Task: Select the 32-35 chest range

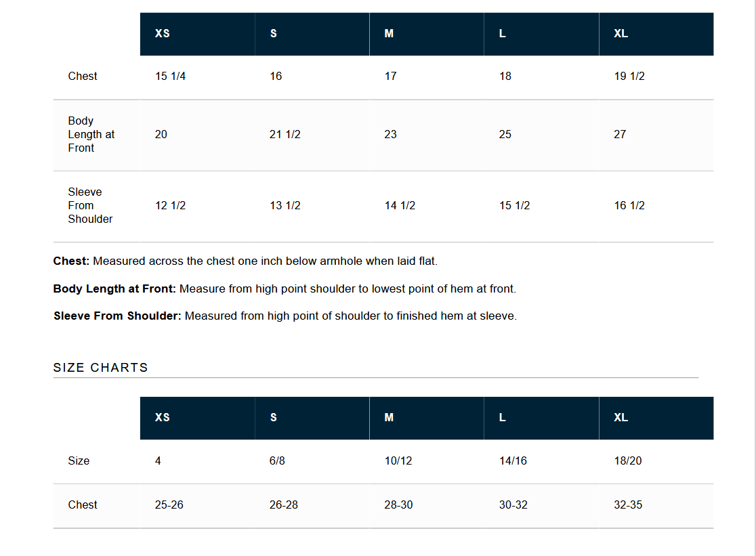Action: (x=628, y=505)
